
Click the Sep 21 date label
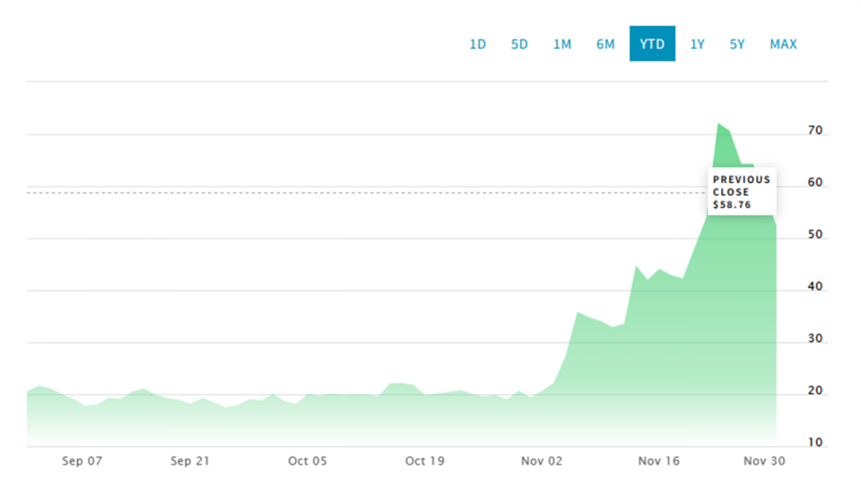189,462
